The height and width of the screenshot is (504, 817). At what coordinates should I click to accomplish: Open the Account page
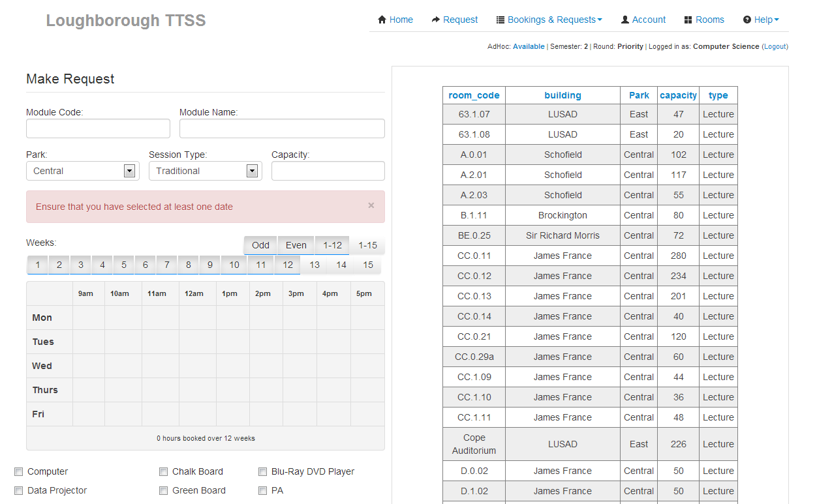pyautogui.click(x=643, y=20)
